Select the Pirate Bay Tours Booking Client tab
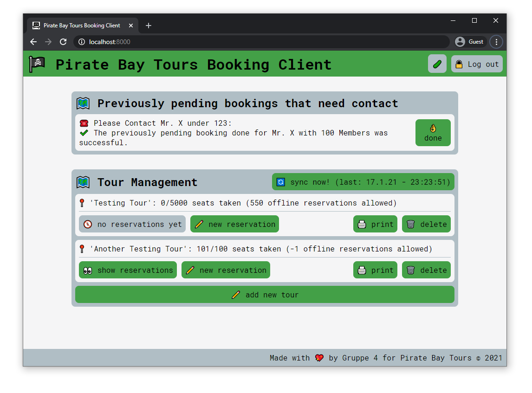The height and width of the screenshot is (393, 532). point(83,26)
